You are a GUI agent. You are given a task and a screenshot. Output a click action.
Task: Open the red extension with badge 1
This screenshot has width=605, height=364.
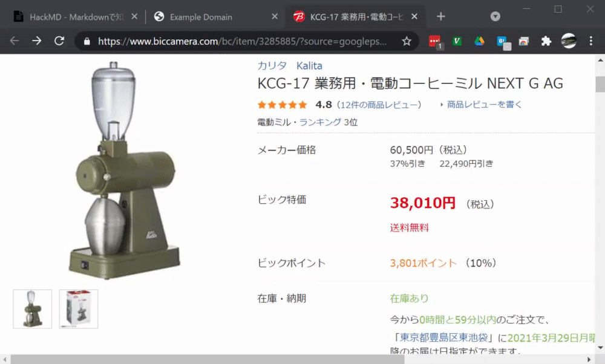point(435,42)
